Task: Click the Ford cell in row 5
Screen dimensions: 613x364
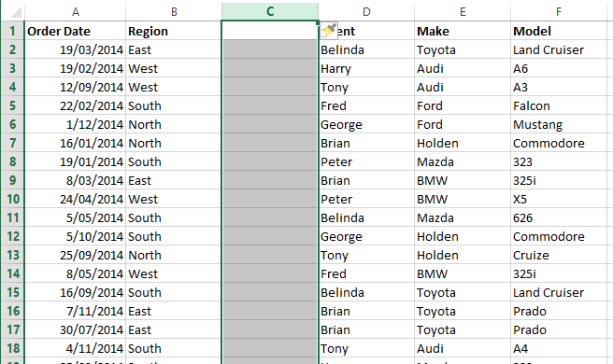Action: pos(463,105)
